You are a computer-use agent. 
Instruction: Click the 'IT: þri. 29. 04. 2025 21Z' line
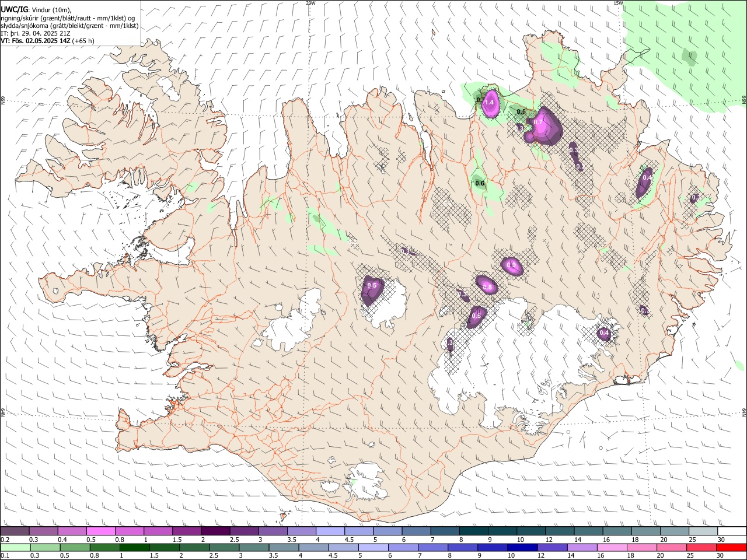(x=36, y=33)
